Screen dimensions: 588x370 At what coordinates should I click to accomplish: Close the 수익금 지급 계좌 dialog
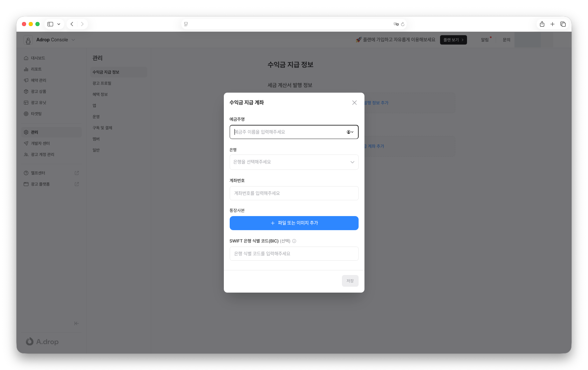click(x=354, y=103)
